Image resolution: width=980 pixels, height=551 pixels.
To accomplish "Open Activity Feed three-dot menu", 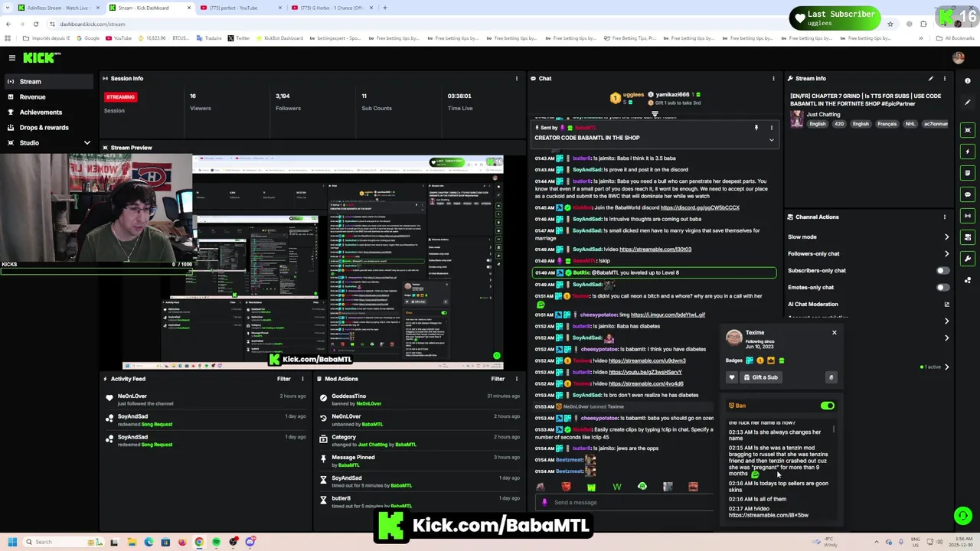I will pyautogui.click(x=302, y=379).
